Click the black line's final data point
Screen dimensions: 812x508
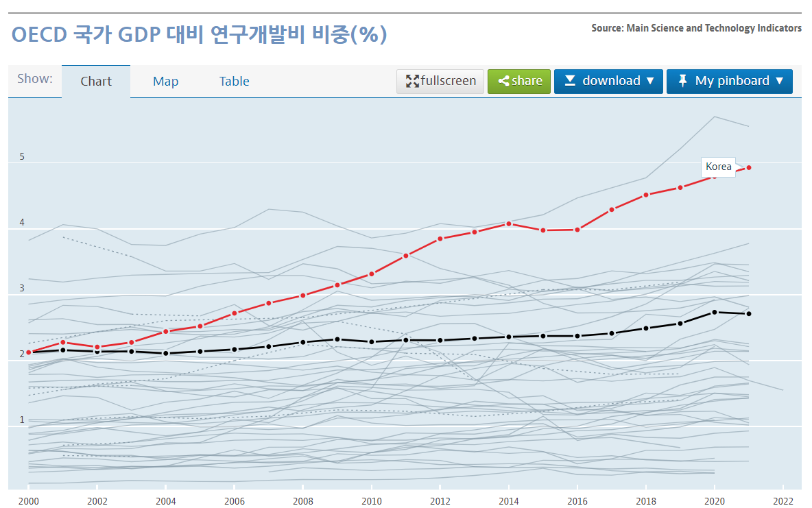click(x=748, y=314)
